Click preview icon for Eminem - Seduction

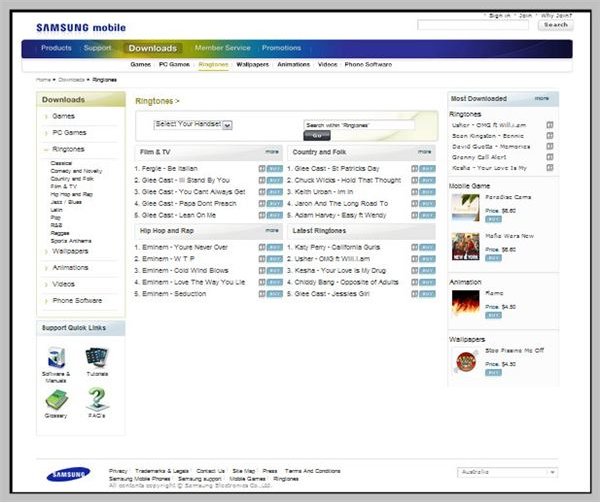tap(262, 294)
